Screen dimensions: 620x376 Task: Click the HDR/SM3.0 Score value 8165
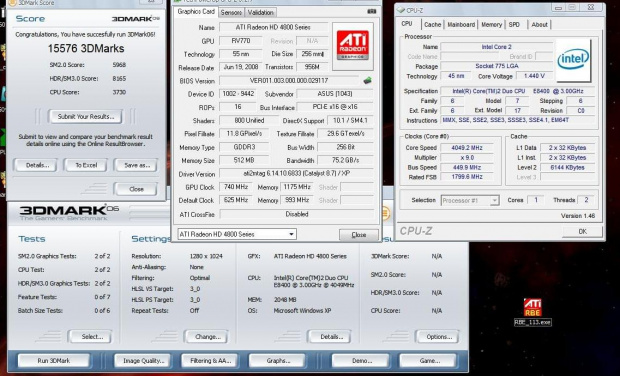119,79
